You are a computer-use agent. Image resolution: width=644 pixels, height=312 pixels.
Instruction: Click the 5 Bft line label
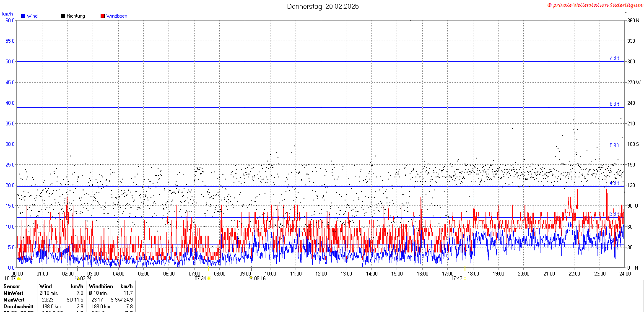tap(614, 146)
